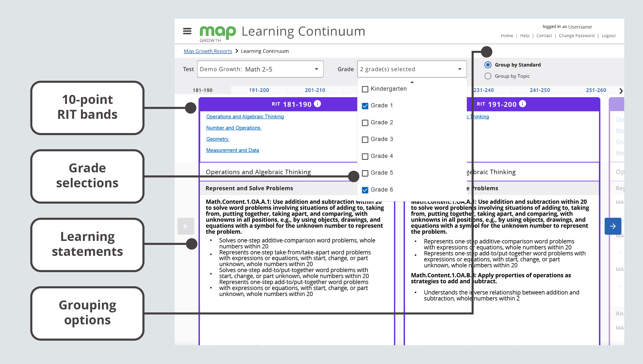Click Map Growth Reports breadcrumb
The width and height of the screenshot is (643, 364).
coord(208,51)
